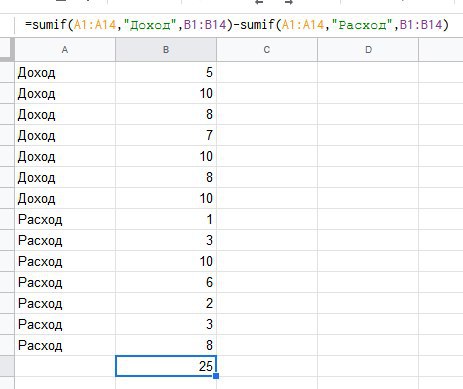Select cell B11 with value 6

[166, 282]
